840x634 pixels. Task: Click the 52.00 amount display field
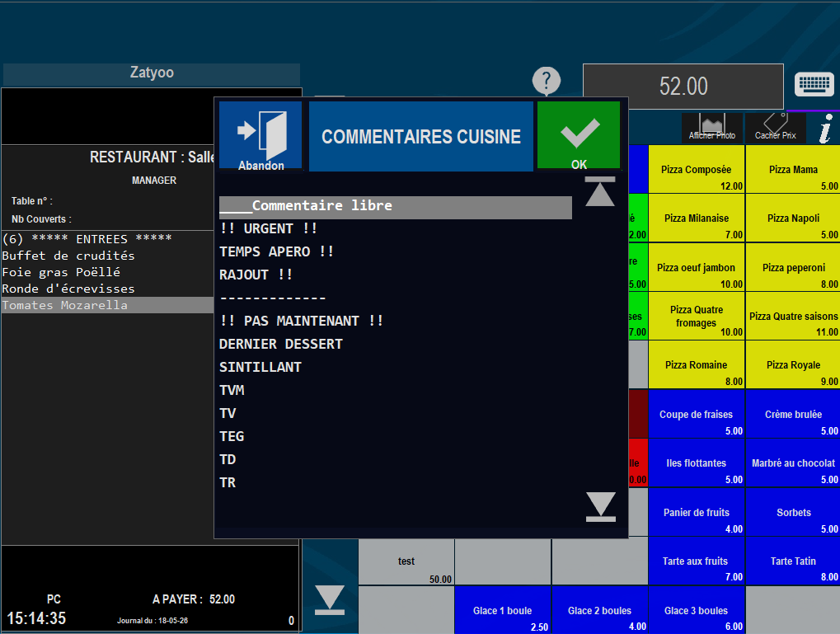point(683,87)
